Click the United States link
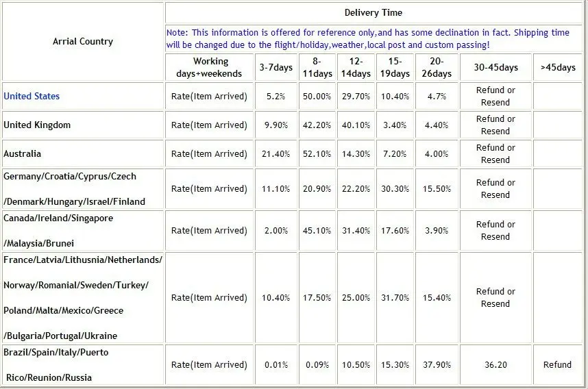The width and height of the screenshot is (588, 389). (32, 97)
